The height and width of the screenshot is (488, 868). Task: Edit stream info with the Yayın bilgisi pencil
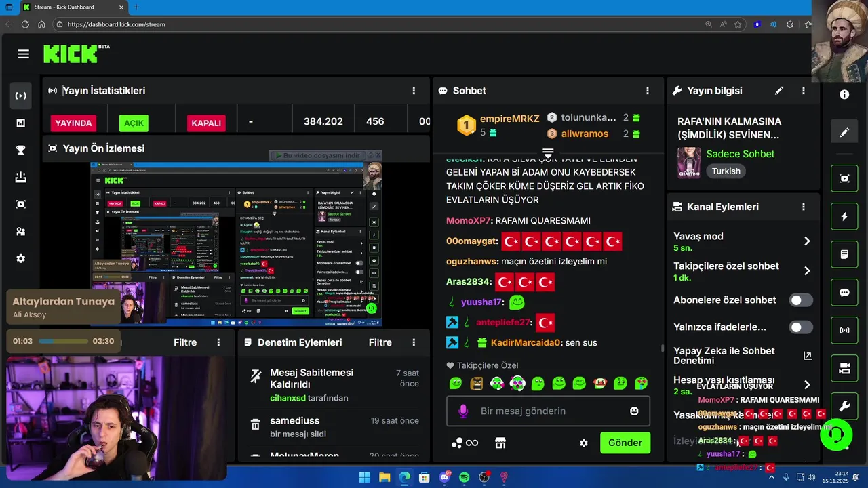coord(779,90)
